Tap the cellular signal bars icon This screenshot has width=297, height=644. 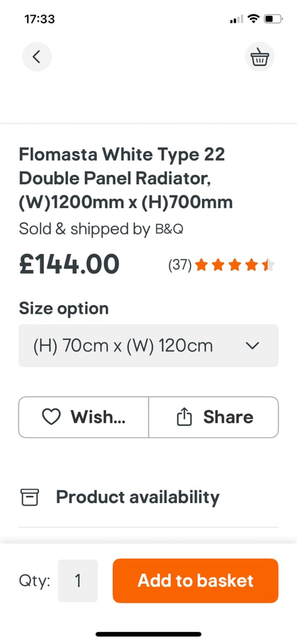(237, 19)
